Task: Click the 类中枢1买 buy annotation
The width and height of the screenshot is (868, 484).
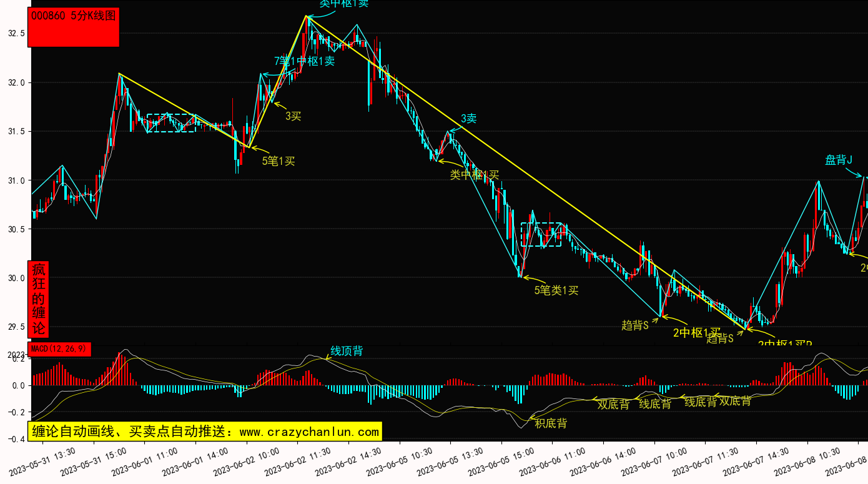Action: coord(475,175)
